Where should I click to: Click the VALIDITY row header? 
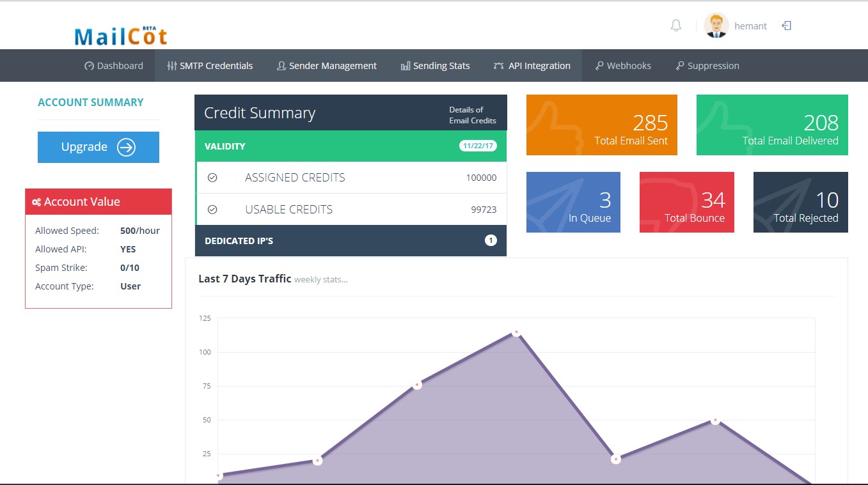351,146
